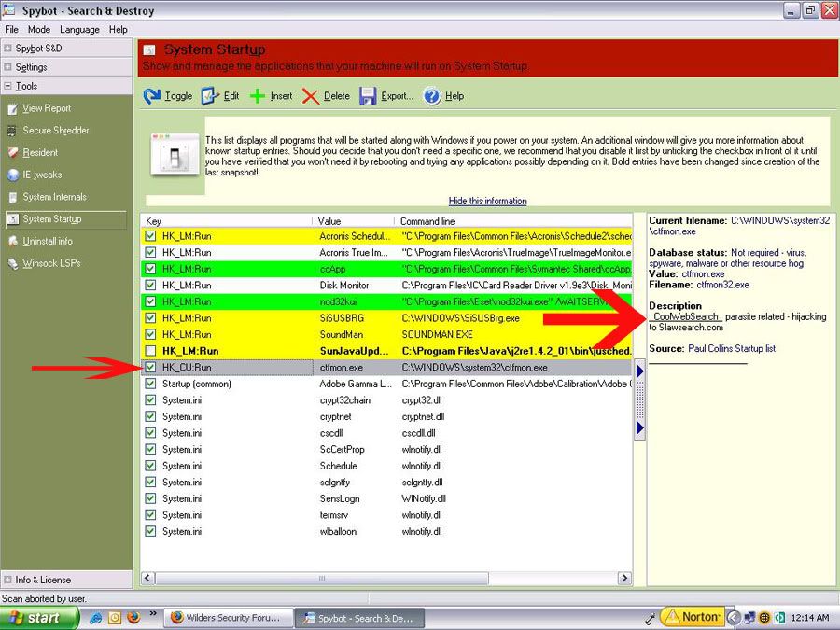Click the red Delete X icon

pyautogui.click(x=310, y=96)
